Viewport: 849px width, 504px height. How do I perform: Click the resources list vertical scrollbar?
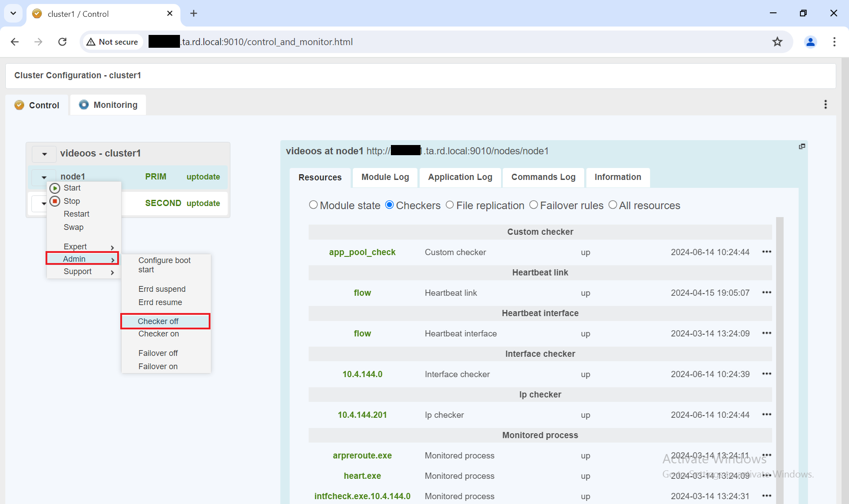click(x=780, y=354)
